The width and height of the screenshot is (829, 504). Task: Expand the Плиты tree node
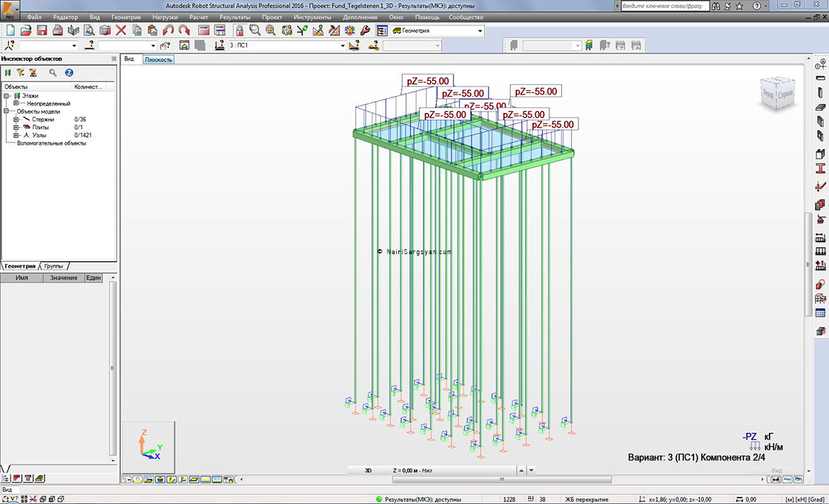(16, 127)
